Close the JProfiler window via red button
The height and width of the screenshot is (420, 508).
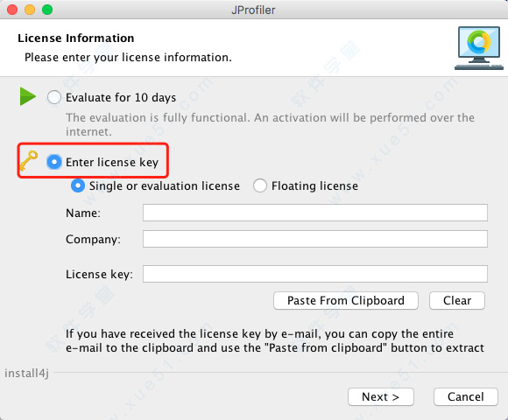(12, 10)
